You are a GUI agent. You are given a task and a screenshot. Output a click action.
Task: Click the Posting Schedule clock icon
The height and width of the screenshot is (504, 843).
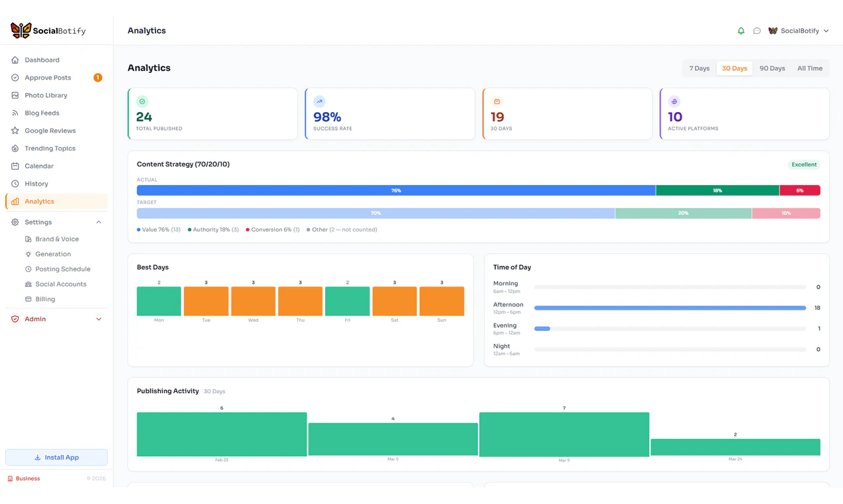tap(28, 269)
